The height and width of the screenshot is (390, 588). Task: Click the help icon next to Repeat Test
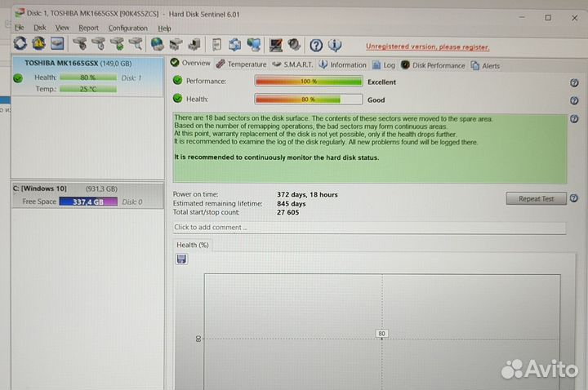(x=574, y=198)
